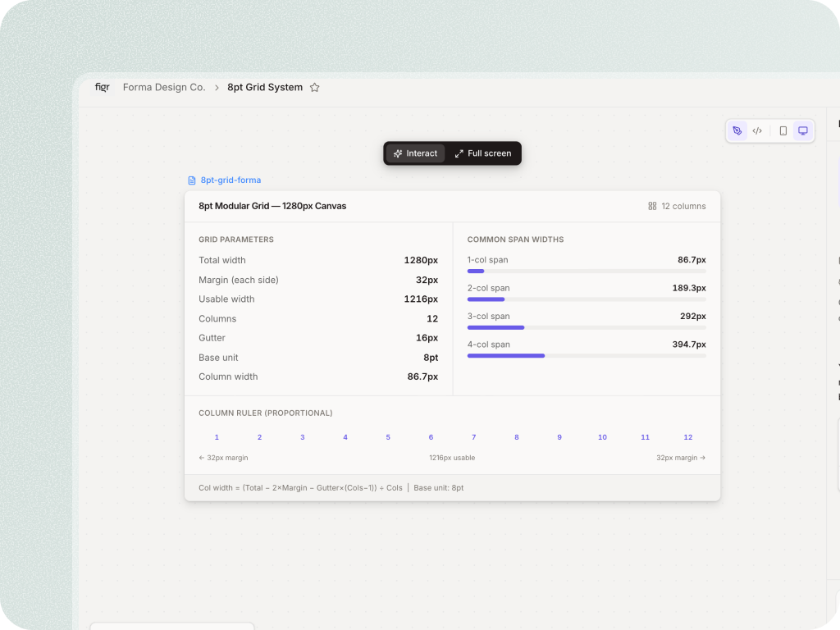Open the 8pt-grid-forma file link
840x630 pixels.
[231, 180]
